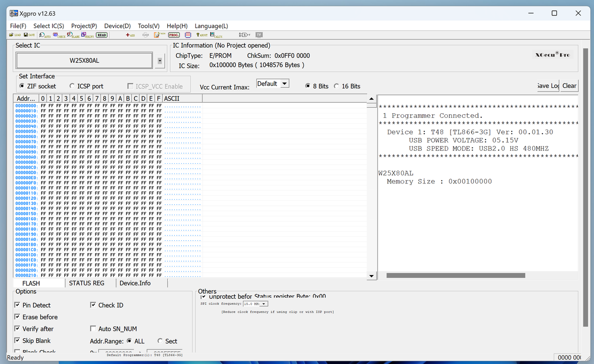Click 'USB POWER VOLTAGE: 05.15V' log line
Image resolution: width=594 pixels, height=364 pixels.
pos(463,140)
